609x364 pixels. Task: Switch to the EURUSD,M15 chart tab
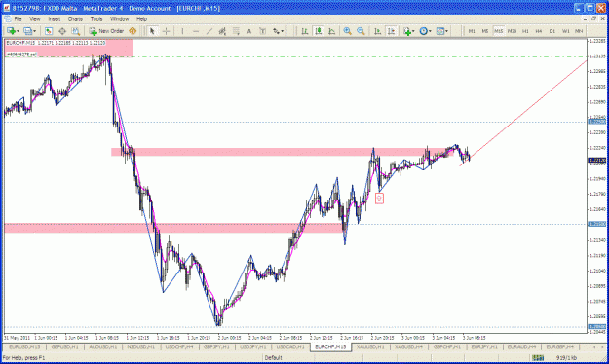point(24,346)
